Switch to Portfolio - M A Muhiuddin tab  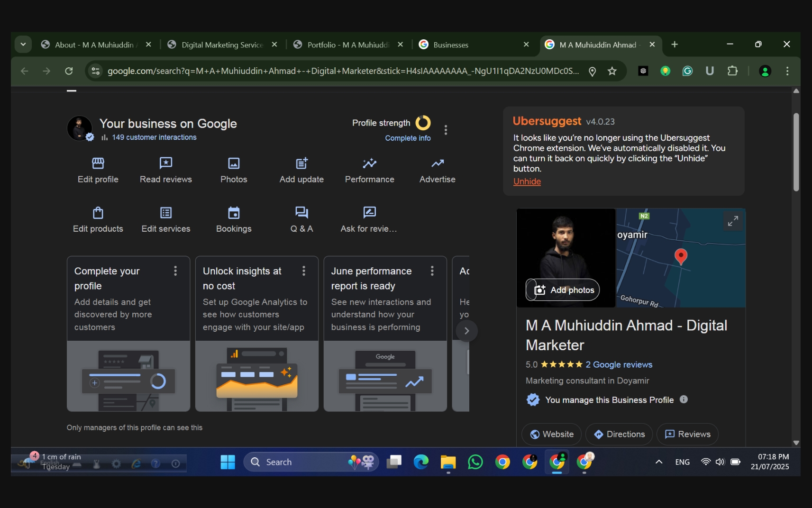coord(348,45)
